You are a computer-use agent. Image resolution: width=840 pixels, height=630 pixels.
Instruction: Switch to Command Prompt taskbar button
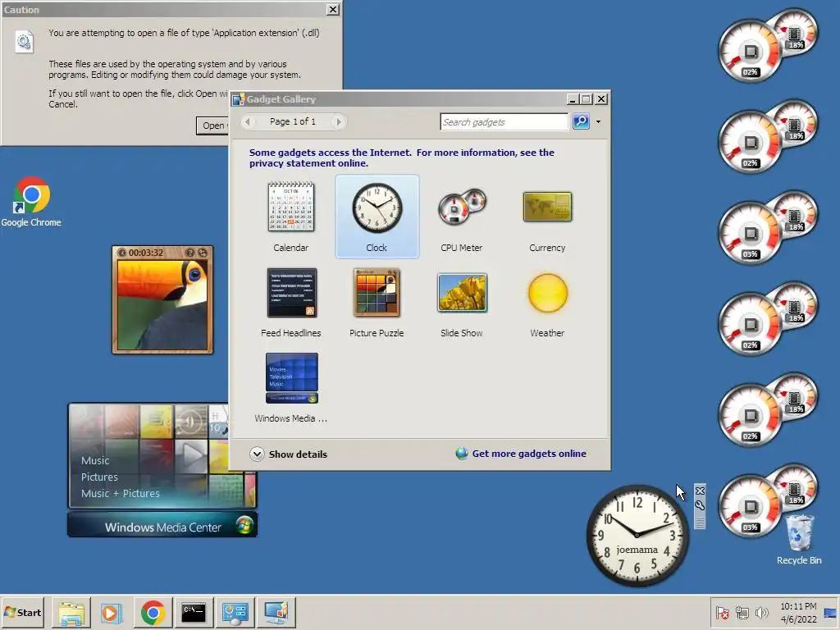tap(194, 613)
